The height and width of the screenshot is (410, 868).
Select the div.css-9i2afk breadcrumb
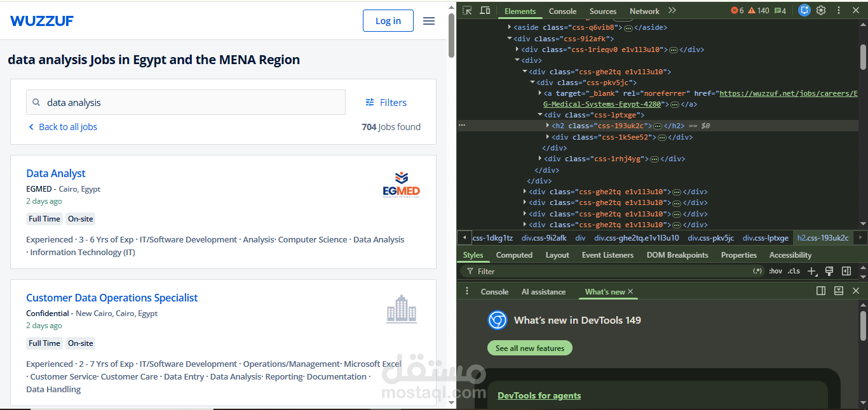click(x=544, y=238)
